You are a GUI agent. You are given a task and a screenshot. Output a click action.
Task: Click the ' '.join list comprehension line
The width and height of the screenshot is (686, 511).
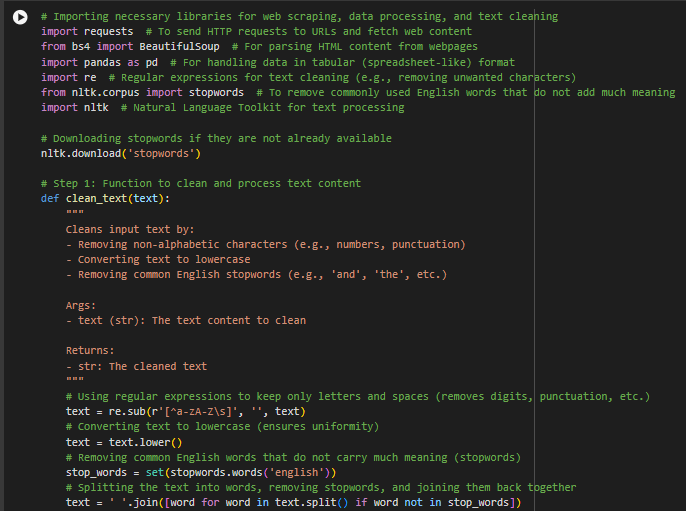pos(294,502)
